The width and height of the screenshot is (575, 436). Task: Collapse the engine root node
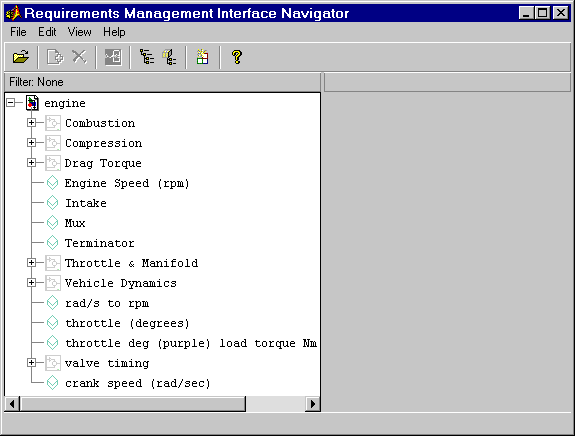click(11, 103)
